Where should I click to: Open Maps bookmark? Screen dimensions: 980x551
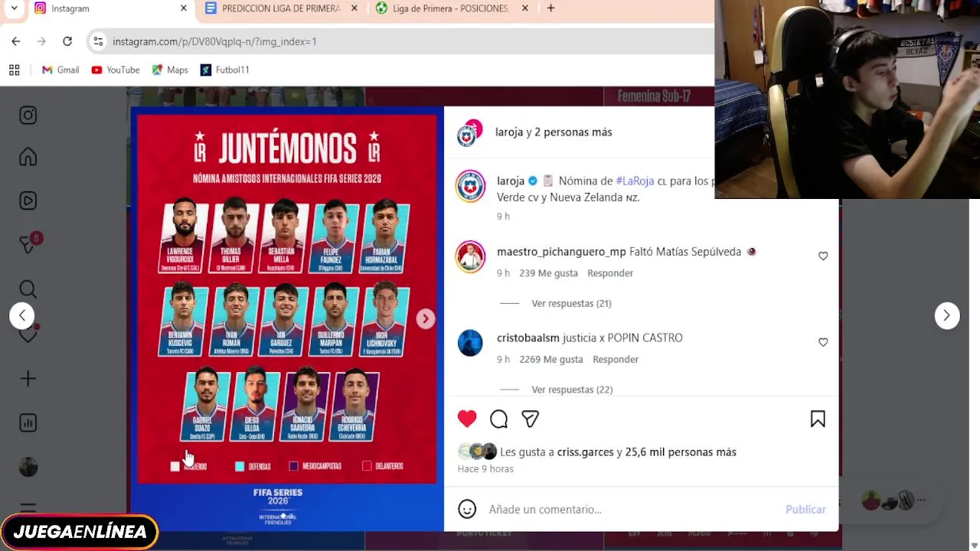coord(170,70)
